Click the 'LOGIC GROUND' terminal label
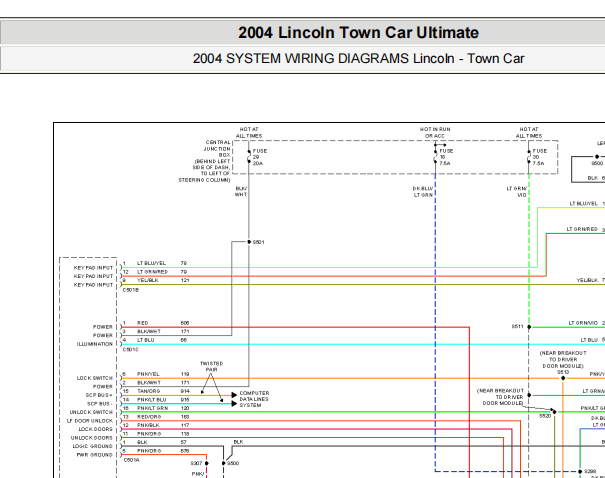 tap(93, 446)
